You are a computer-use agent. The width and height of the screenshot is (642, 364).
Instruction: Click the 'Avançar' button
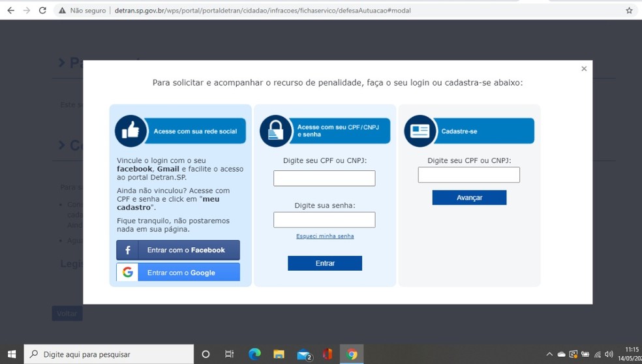pyautogui.click(x=469, y=198)
